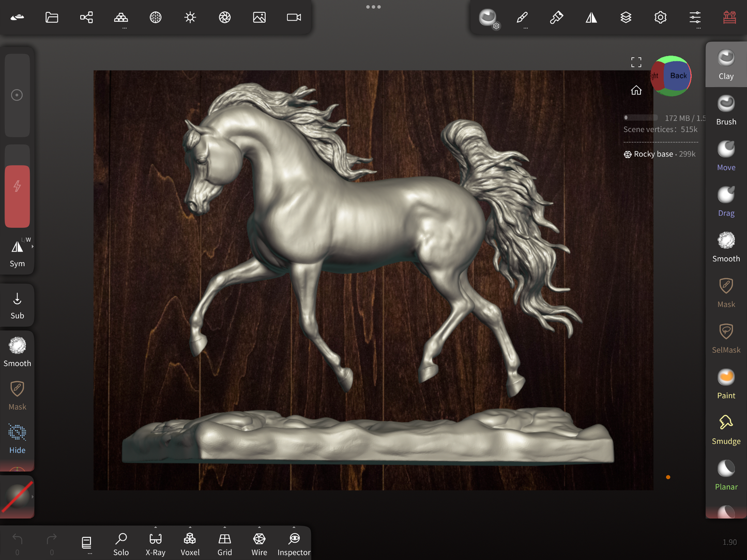747x560 pixels.
Task: Expand the material sphere options arrow
Action: [x=33, y=497]
